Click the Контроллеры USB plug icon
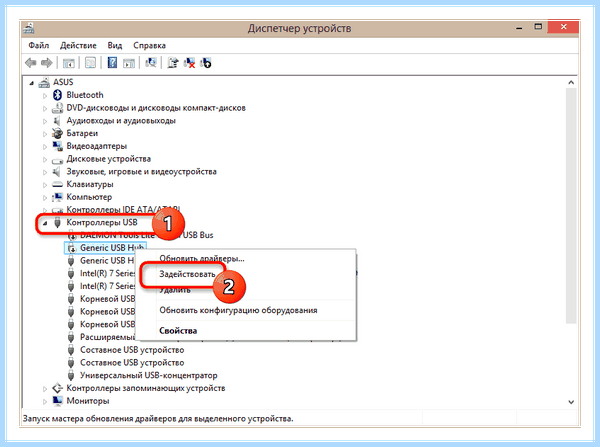 [x=57, y=222]
